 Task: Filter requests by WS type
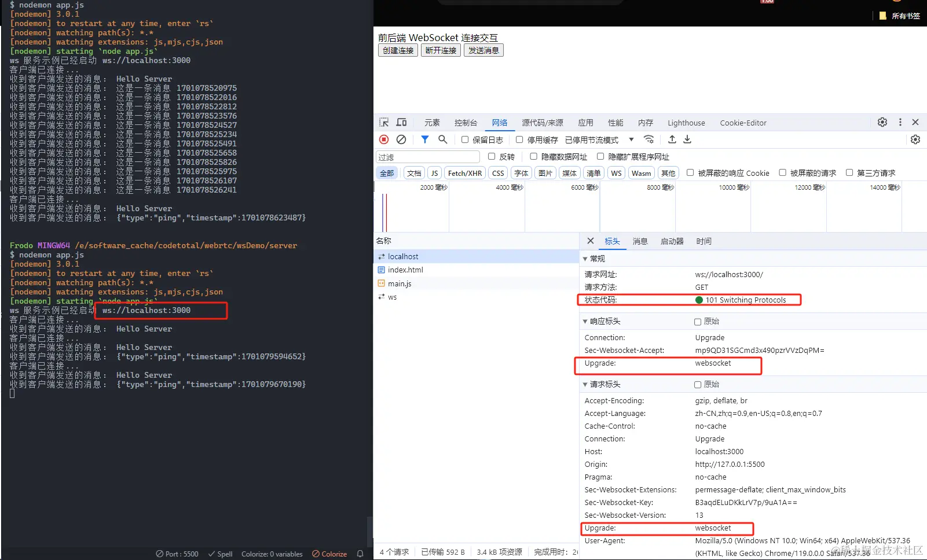coord(616,173)
